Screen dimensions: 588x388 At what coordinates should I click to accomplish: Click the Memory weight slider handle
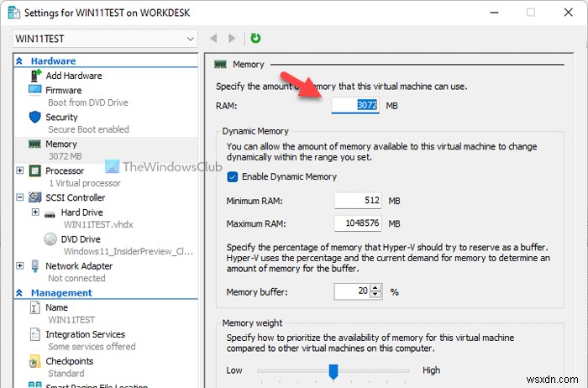point(333,371)
